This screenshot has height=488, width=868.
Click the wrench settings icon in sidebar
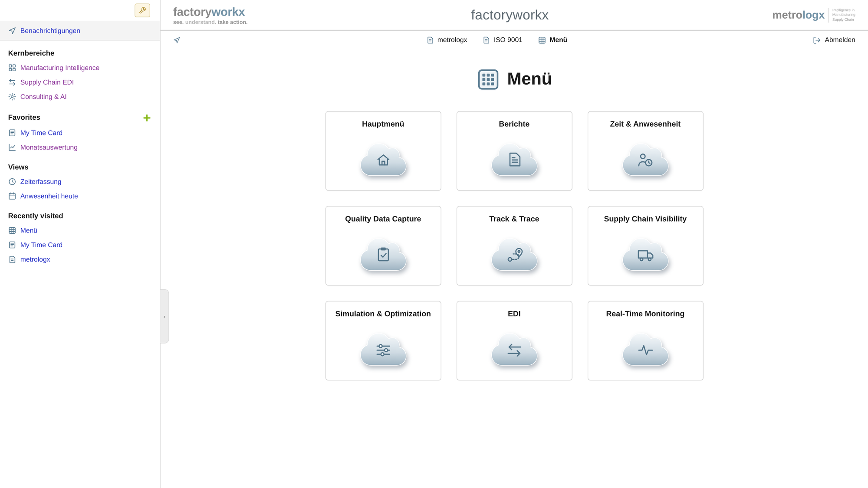pos(142,10)
